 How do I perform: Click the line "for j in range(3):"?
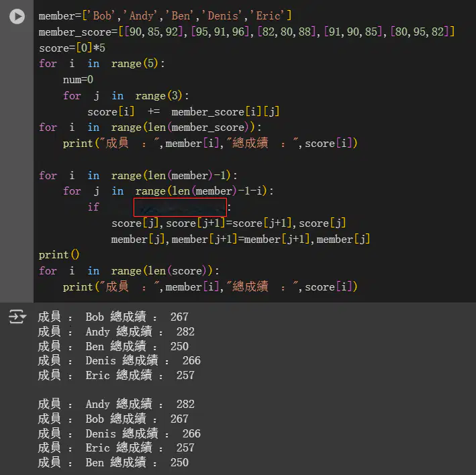point(126,96)
